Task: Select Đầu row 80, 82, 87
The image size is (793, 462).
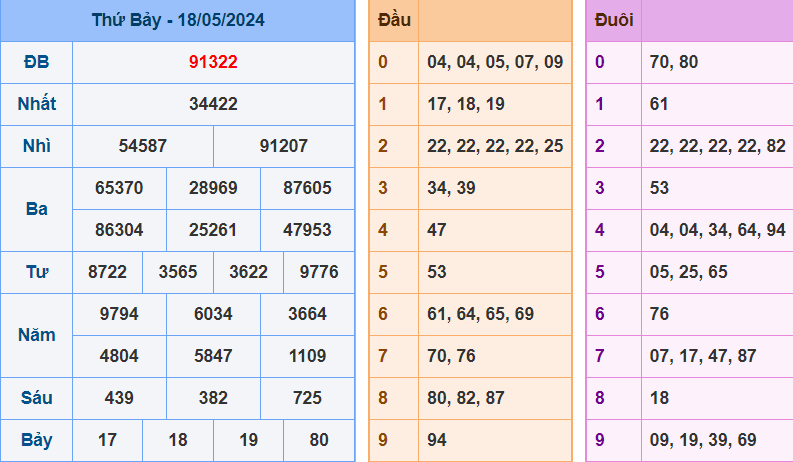Action: (x=466, y=398)
